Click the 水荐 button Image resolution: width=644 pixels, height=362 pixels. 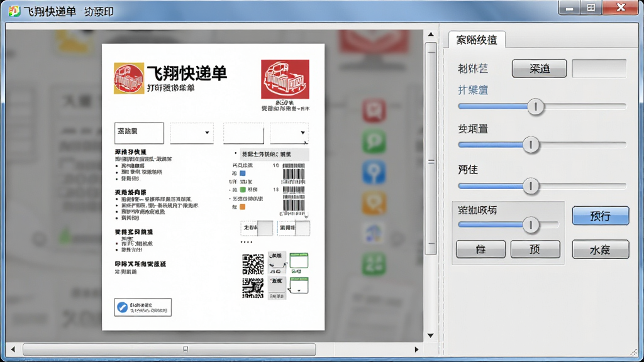tap(601, 250)
